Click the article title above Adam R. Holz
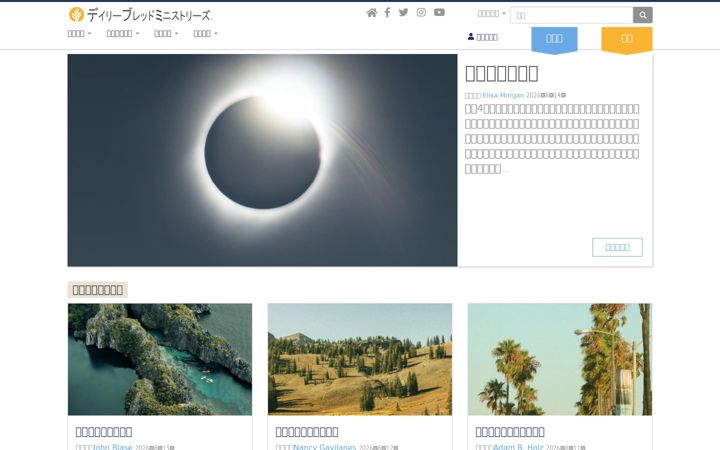Viewport: 720px width, 450px height. tap(510, 432)
